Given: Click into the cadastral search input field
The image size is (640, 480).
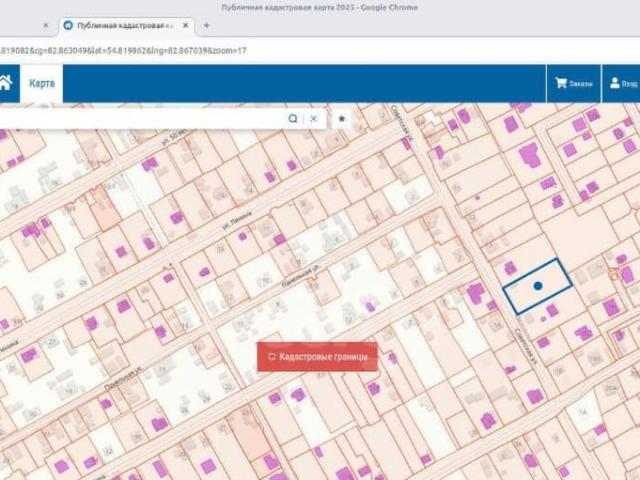Looking at the screenshot, I should click(140, 118).
